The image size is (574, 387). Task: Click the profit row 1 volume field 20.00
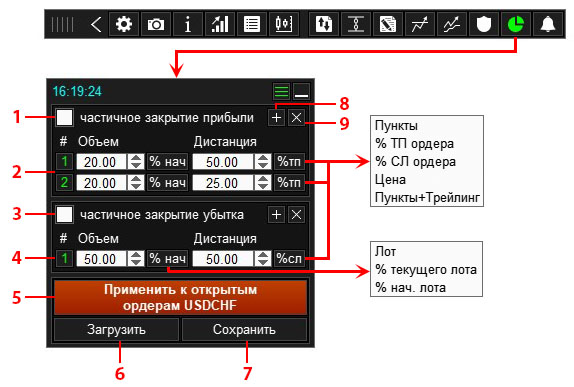(x=101, y=161)
